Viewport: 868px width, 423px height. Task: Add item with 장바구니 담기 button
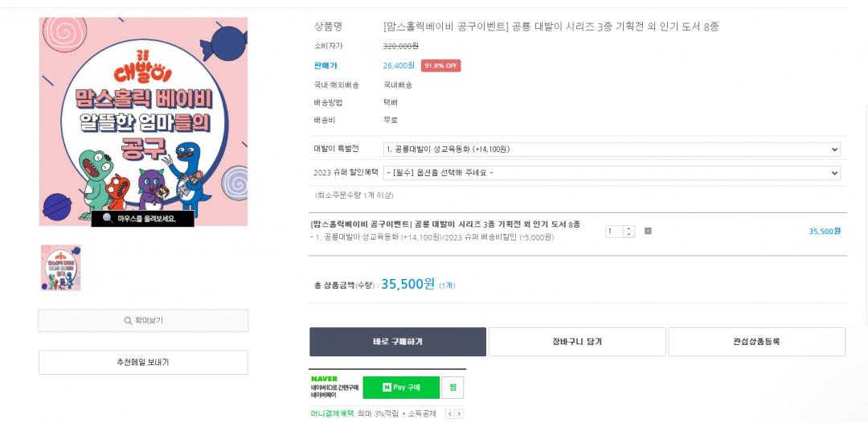point(577,342)
